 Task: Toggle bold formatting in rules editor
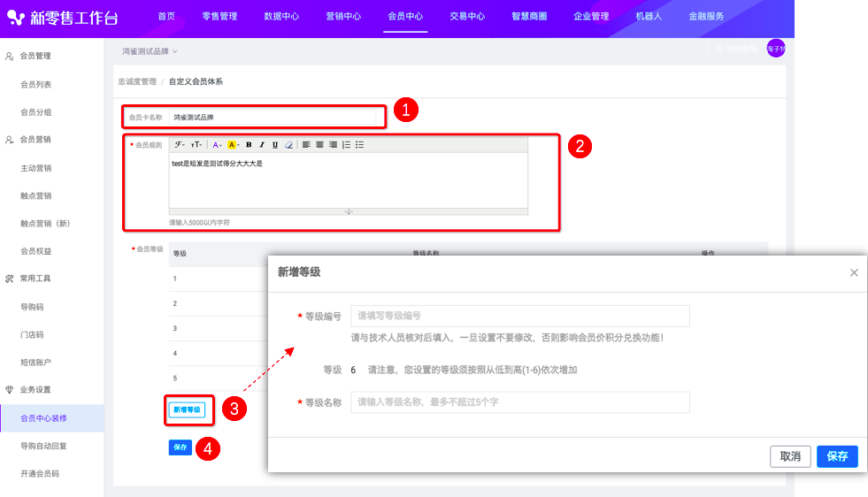point(249,144)
